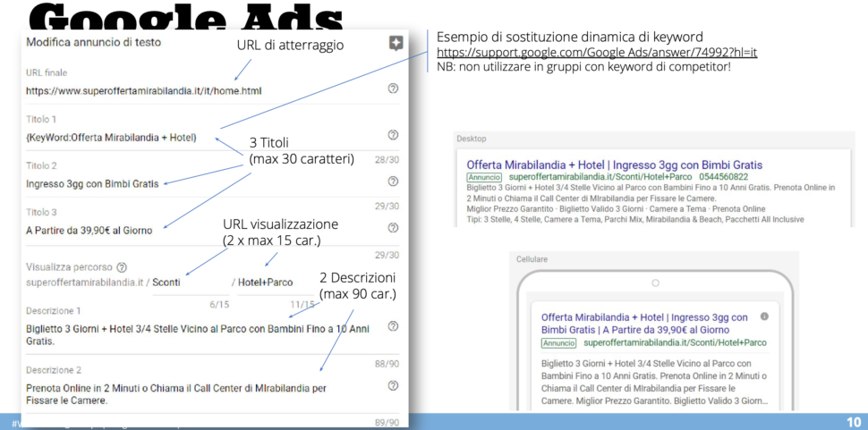Open help icon beside Titolo 3 field

tap(393, 227)
